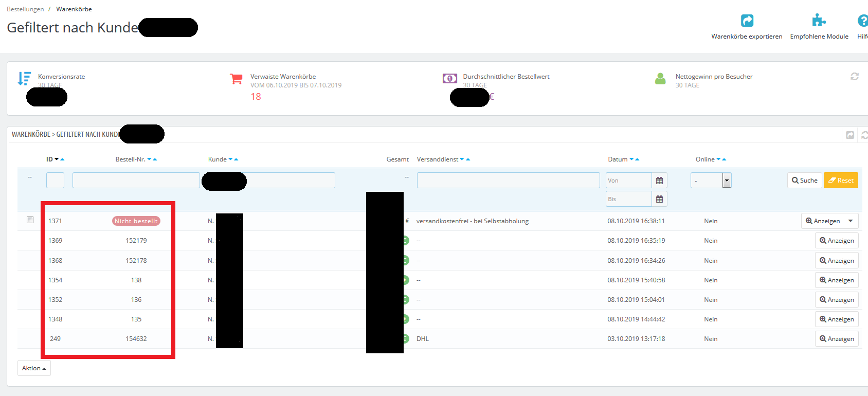Click the Von date field
This screenshot has height=396, width=868.
[x=629, y=181]
